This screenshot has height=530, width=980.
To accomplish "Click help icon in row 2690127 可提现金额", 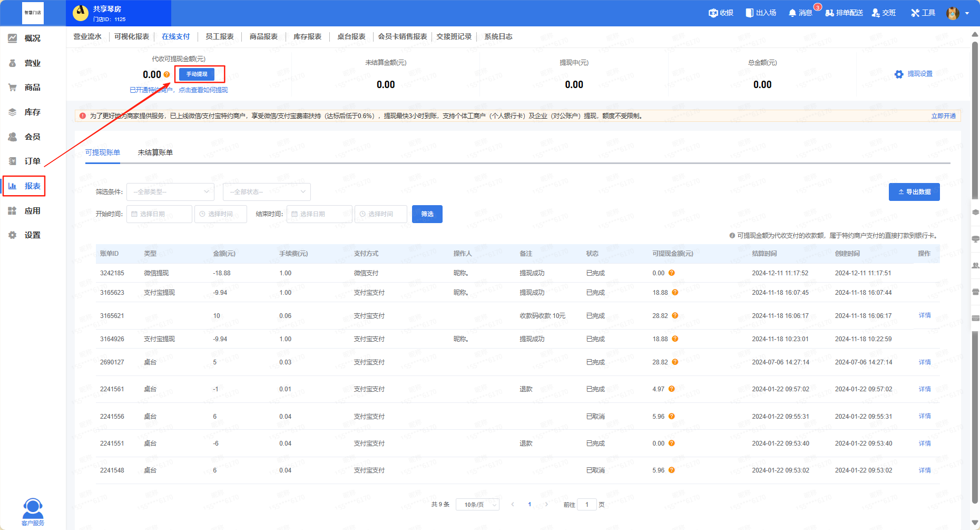I will [x=675, y=362].
